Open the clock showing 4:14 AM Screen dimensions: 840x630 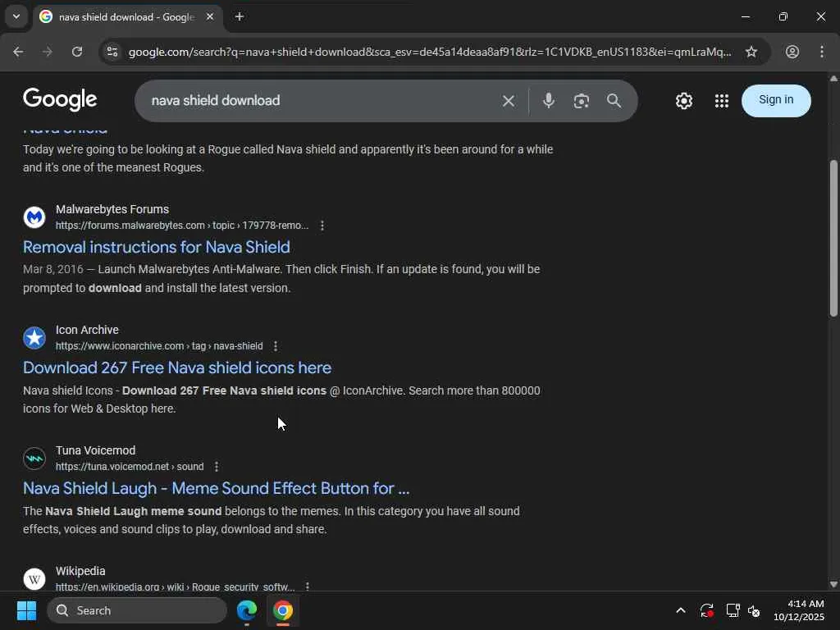point(798,610)
